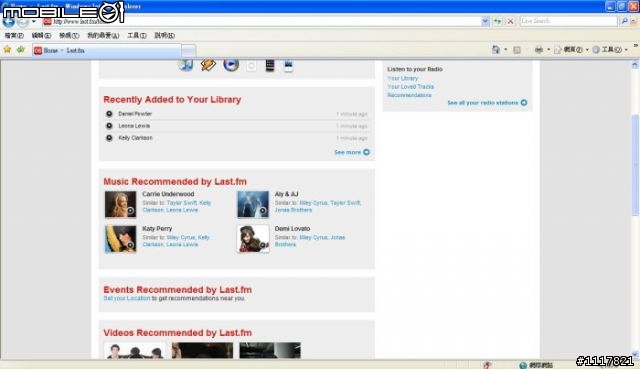This screenshot has width=640, height=369.
Task: Click the Aly & AJ artist name
Action: coord(287,194)
